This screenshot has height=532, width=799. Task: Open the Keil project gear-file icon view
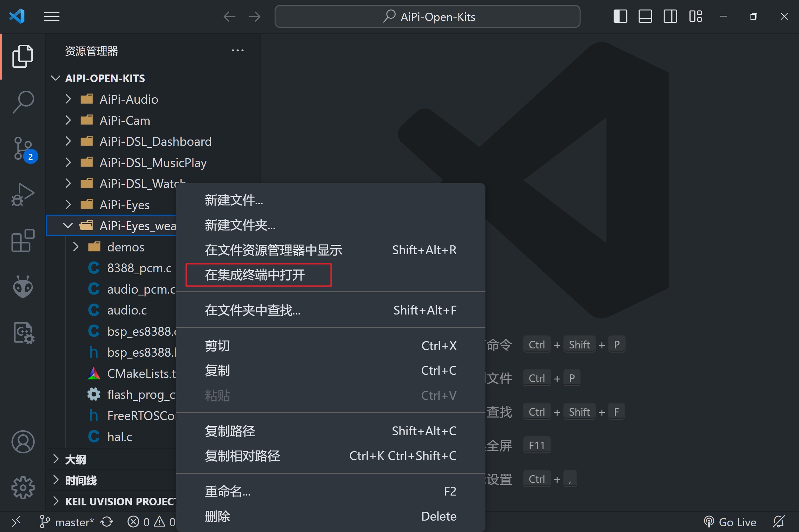pyautogui.click(x=23, y=333)
